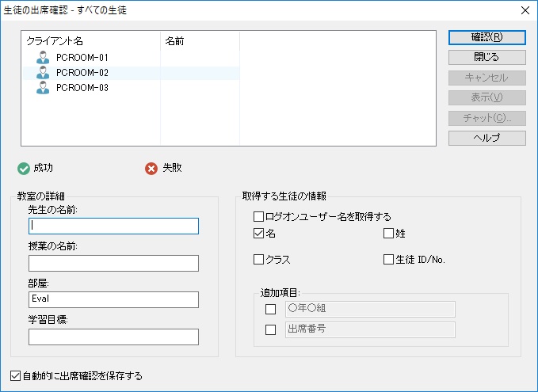The height and width of the screenshot is (392, 538).
Task: Enable the クラス checkbox
Action: point(258,259)
